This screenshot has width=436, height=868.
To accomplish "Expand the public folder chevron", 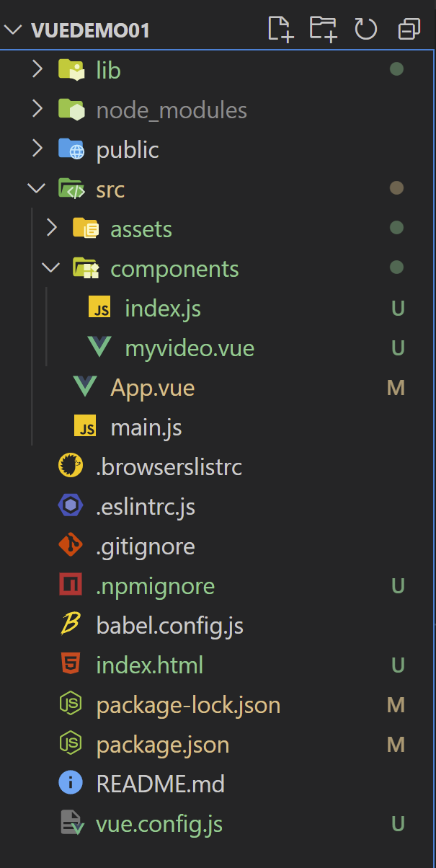I will 37,149.
